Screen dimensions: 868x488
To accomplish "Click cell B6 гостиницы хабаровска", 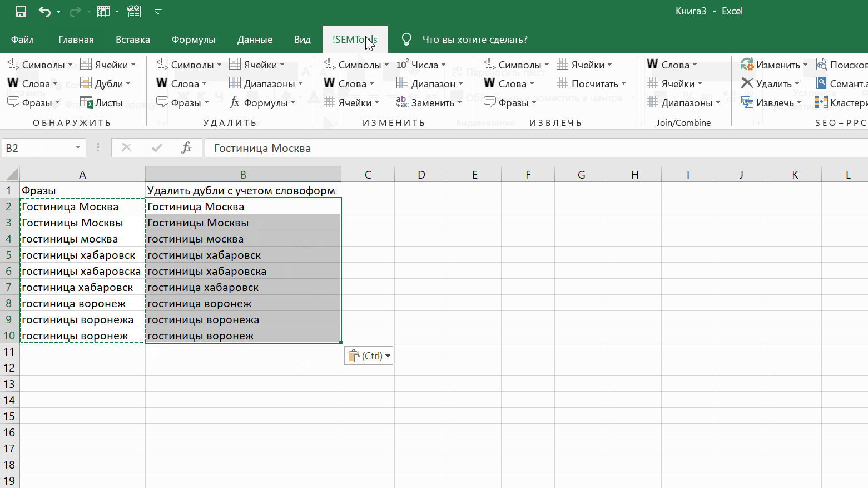I will (x=243, y=271).
